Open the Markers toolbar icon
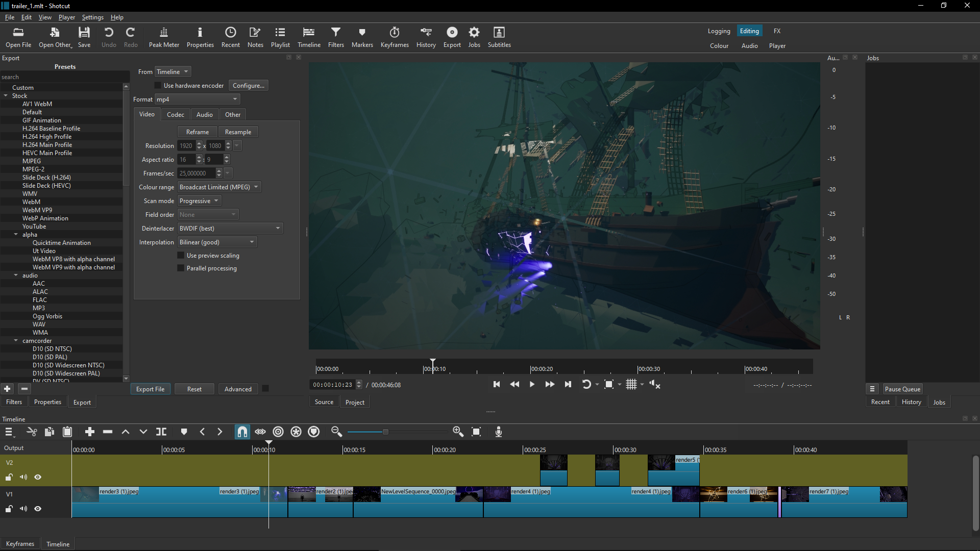The height and width of the screenshot is (551, 980). coord(362,37)
